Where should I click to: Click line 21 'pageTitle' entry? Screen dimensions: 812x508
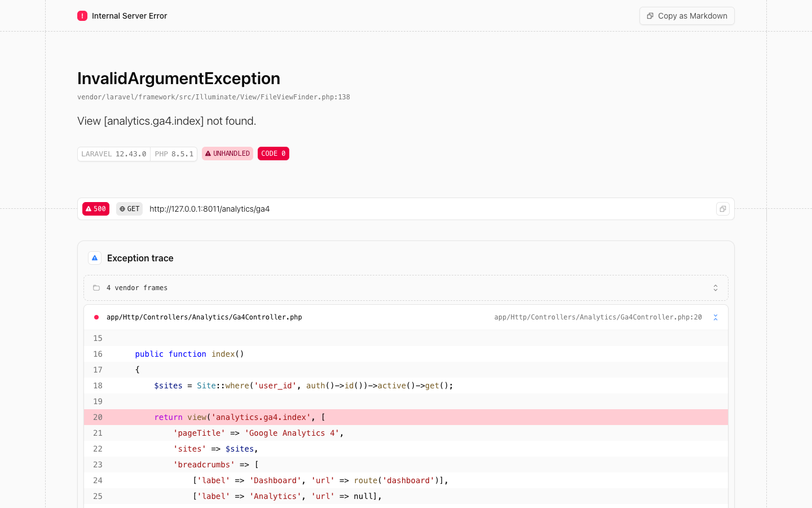pyautogui.click(x=406, y=433)
